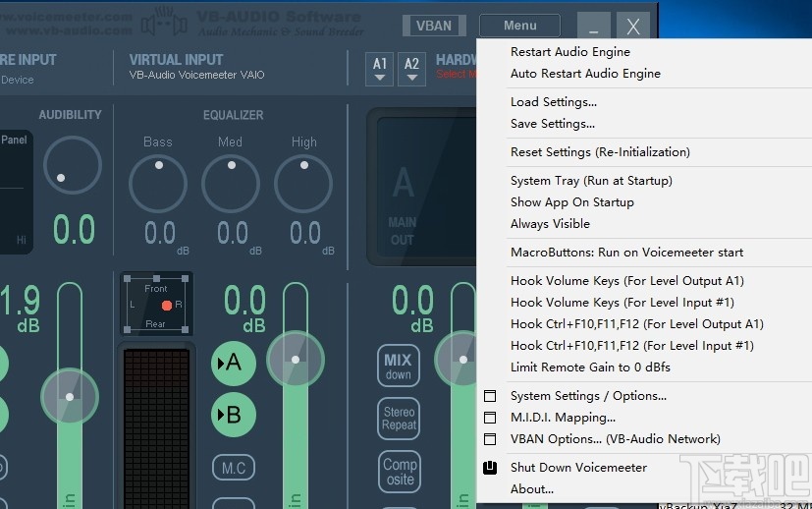The image size is (812, 509).
Task: Click the Bass equalizer knob
Action: [x=158, y=184]
